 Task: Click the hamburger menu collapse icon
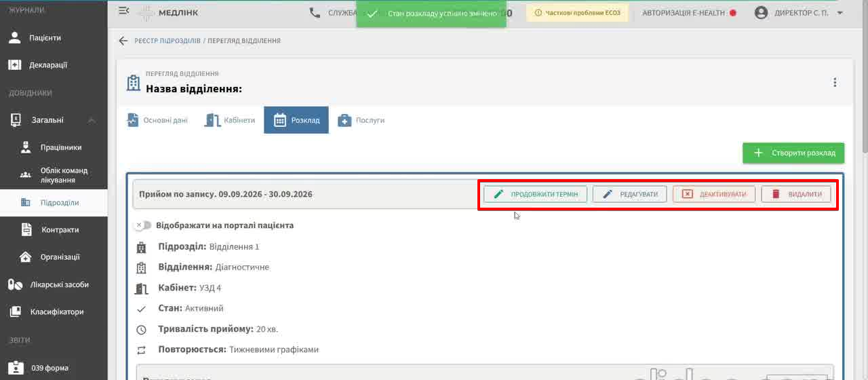coord(123,12)
